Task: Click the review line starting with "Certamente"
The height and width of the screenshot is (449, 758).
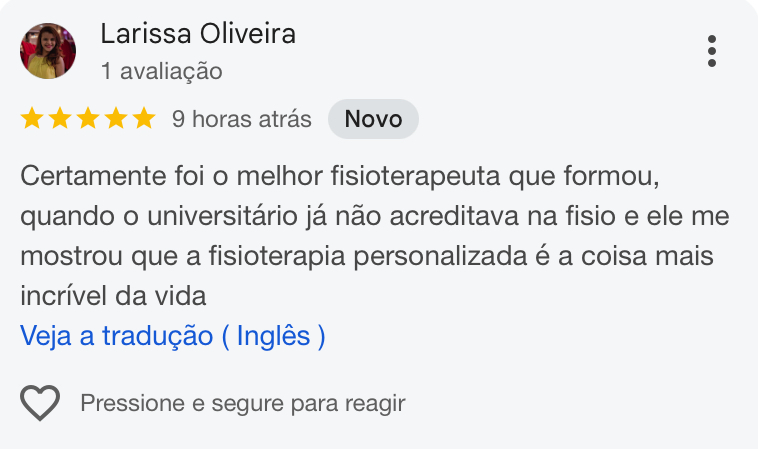Action: pos(338,177)
